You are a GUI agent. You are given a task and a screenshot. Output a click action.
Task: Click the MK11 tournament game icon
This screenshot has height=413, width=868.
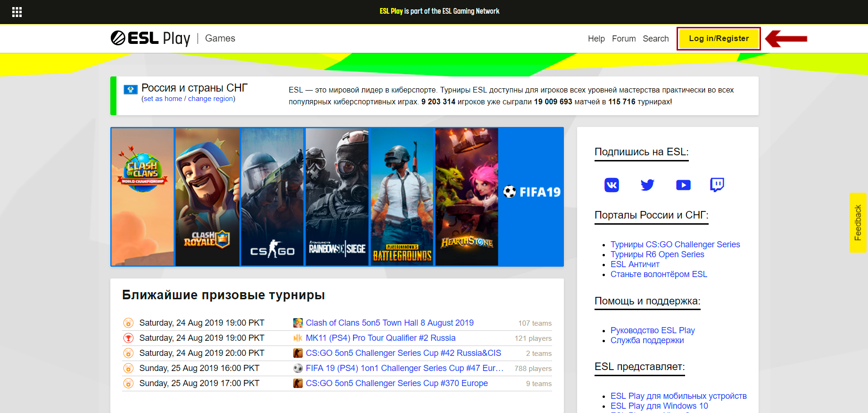298,338
